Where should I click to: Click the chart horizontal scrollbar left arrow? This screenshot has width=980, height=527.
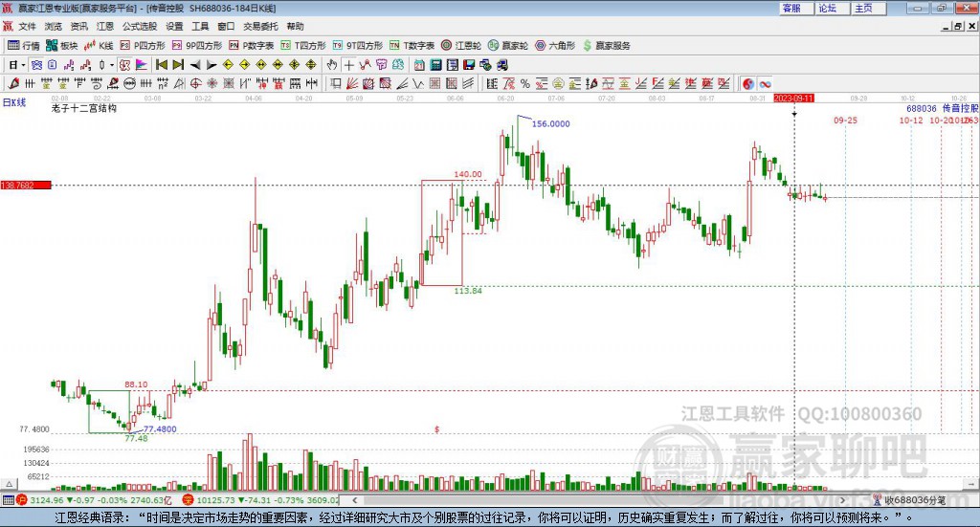(x=354, y=499)
